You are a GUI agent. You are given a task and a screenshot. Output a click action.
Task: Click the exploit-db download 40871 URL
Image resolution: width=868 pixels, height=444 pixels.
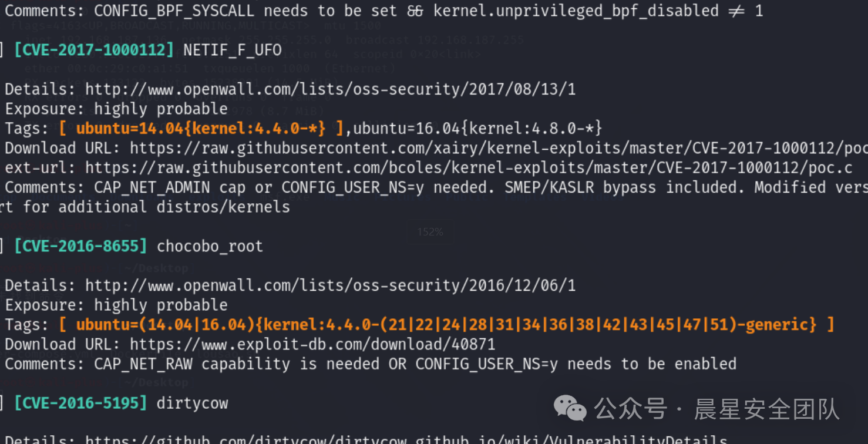pos(312,344)
